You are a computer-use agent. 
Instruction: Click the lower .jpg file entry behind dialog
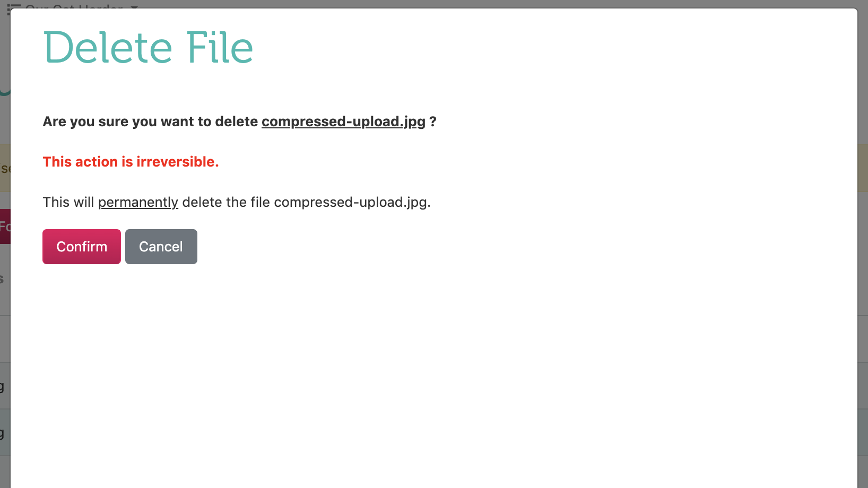pos(4,432)
